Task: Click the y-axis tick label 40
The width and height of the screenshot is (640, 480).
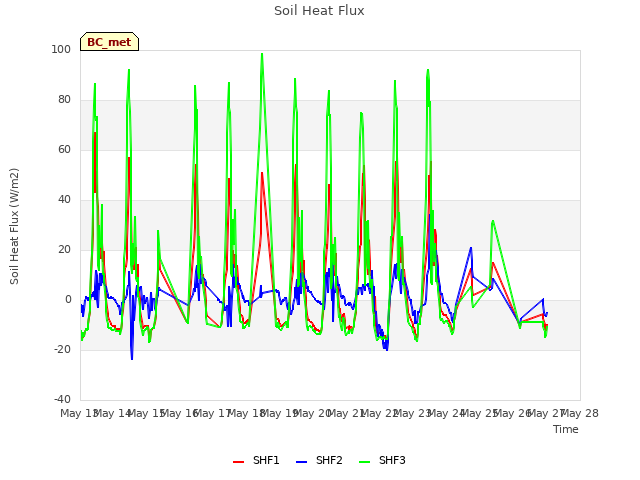Action: coord(64,200)
